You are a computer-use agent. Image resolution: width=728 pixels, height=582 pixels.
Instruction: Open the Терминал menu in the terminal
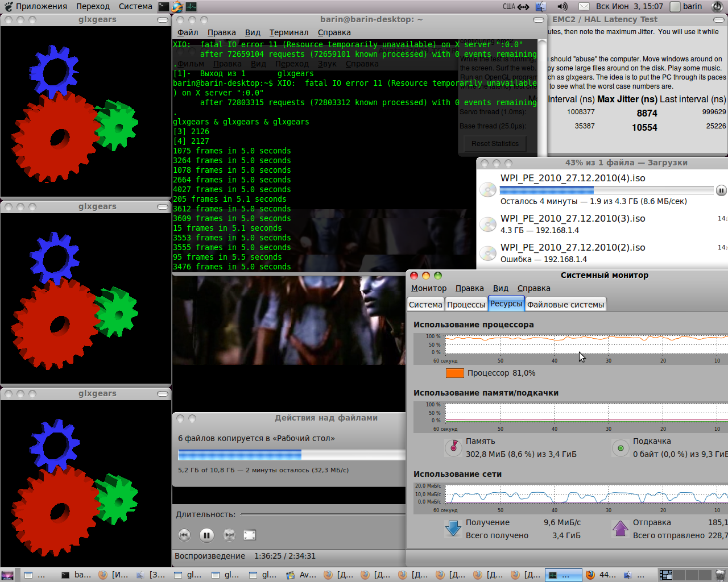(289, 32)
